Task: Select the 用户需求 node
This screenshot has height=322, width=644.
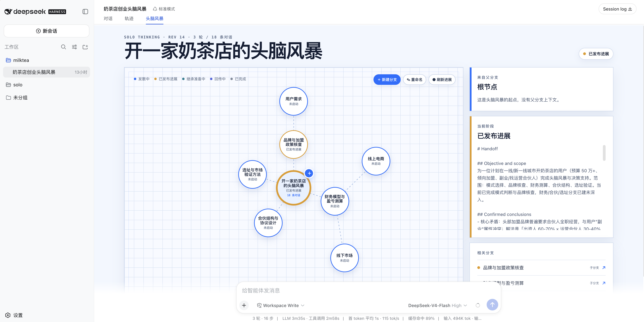Action: tap(293, 101)
